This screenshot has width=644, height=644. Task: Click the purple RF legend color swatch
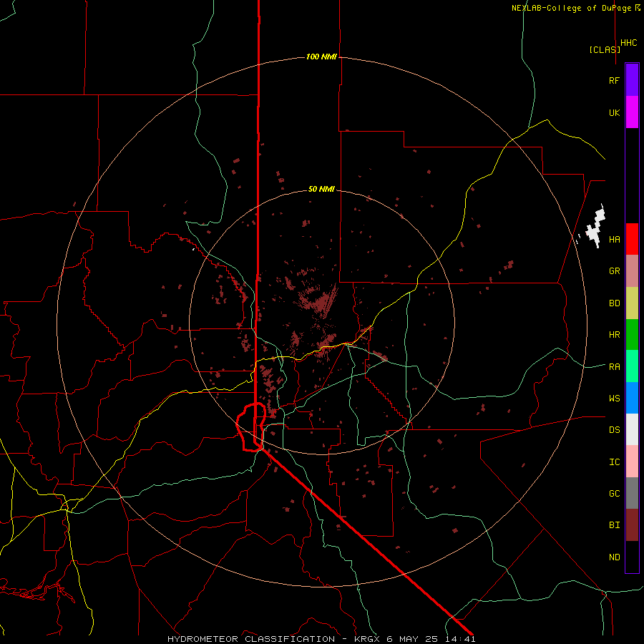pos(632,79)
